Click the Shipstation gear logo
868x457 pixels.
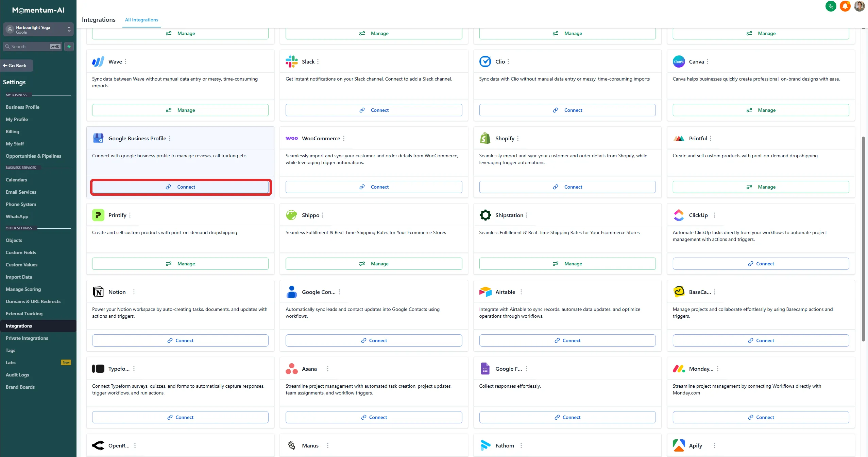485,215
